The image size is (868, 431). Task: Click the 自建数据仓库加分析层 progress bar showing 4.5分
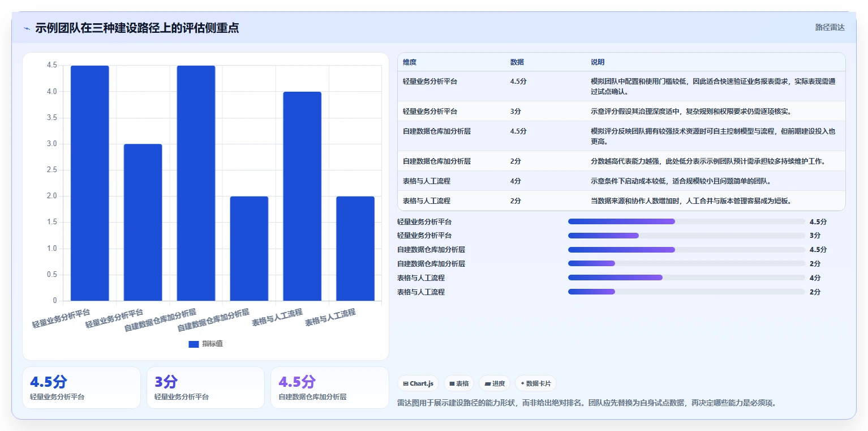tap(686, 250)
